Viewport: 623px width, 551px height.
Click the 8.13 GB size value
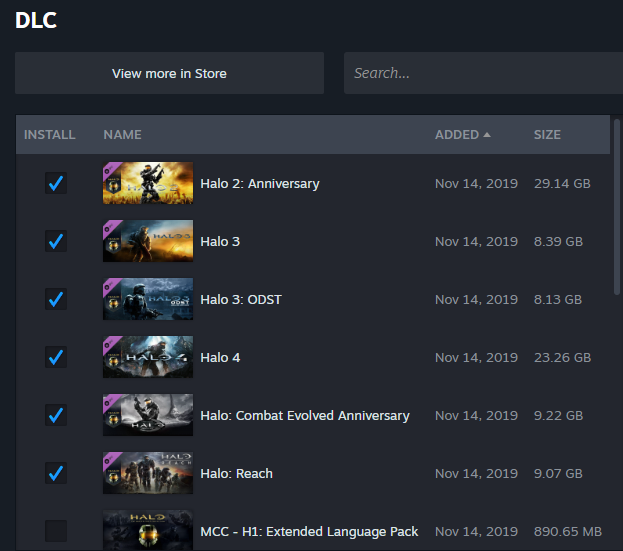click(558, 300)
